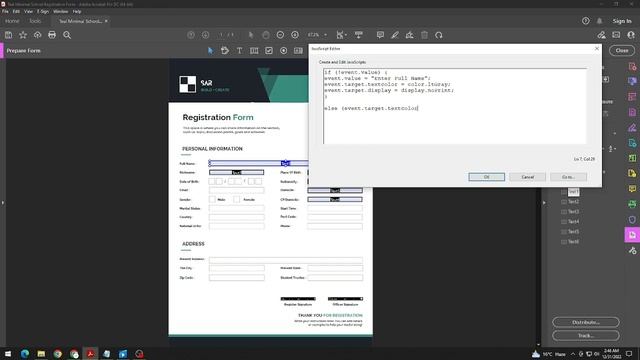Select the Add Checkbox tool
The height and width of the screenshot is (360, 640).
(x=269, y=51)
